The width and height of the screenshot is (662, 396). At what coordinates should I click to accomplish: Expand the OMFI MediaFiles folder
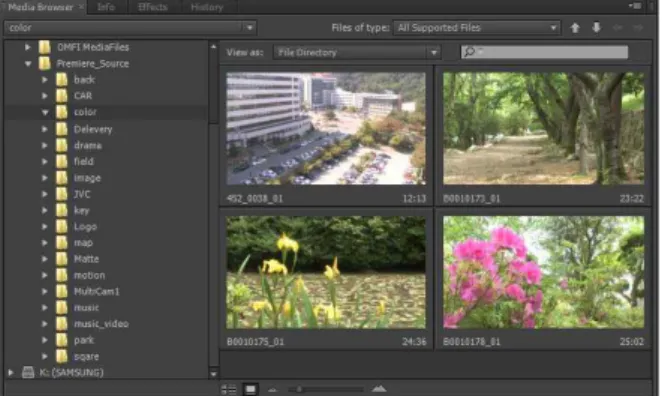(28, 47)
